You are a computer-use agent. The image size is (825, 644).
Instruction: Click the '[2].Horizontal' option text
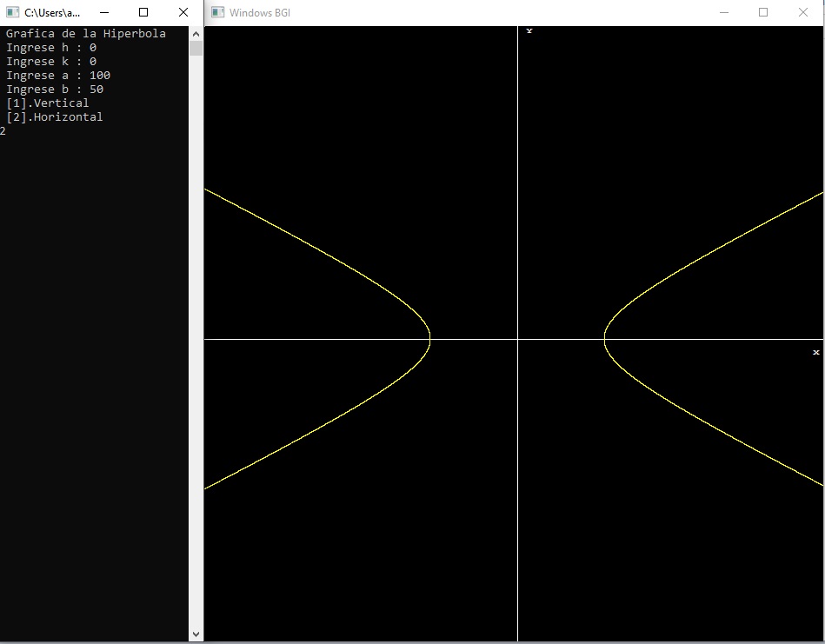(54, 116)
